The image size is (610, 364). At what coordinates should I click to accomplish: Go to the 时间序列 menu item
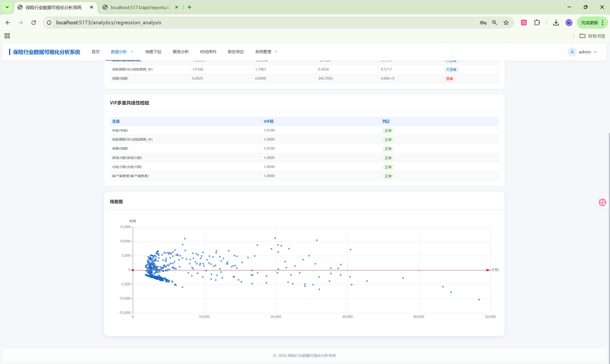coord(208,52)
